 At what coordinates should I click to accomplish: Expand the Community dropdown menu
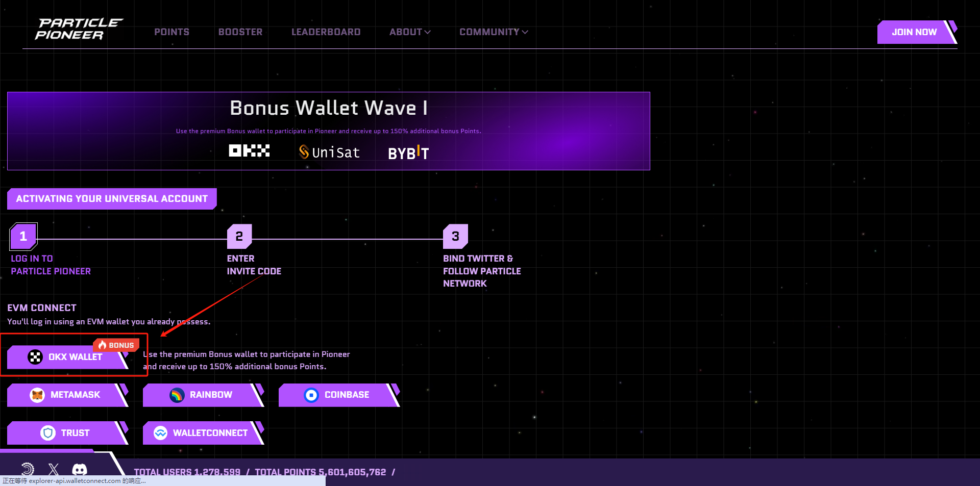tap(494, 32)
